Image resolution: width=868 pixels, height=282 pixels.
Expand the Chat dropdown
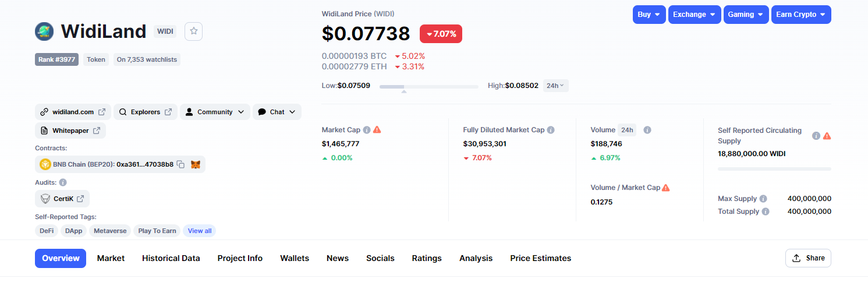pos(277,112)
